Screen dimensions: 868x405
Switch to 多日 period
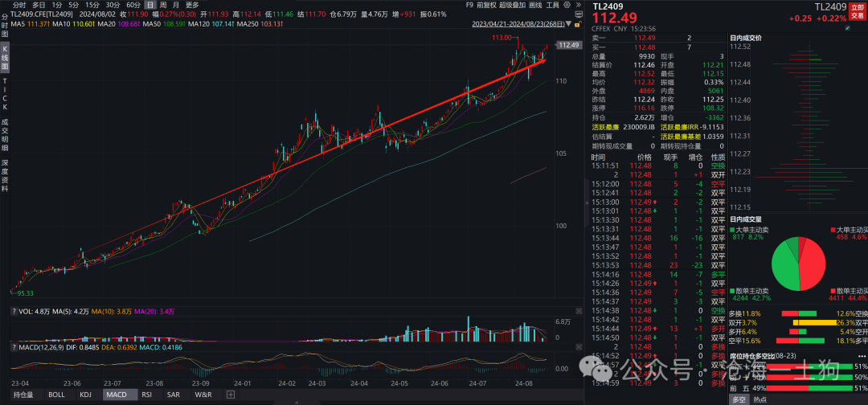39,5
